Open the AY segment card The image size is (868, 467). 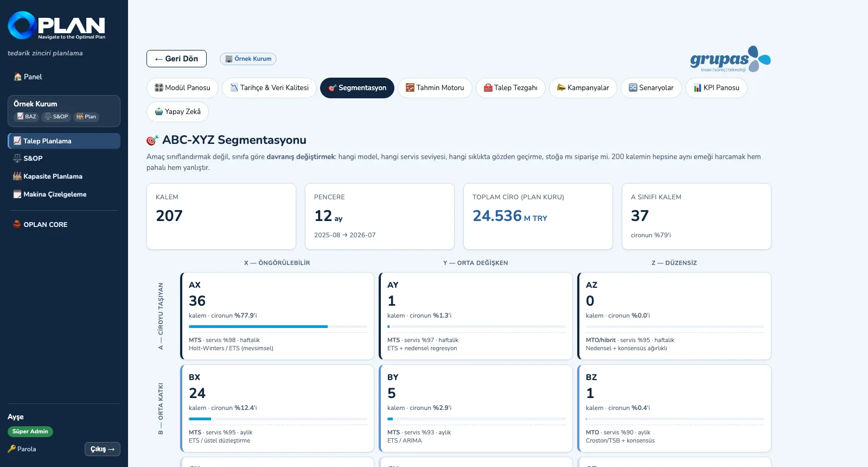(476, 316)
